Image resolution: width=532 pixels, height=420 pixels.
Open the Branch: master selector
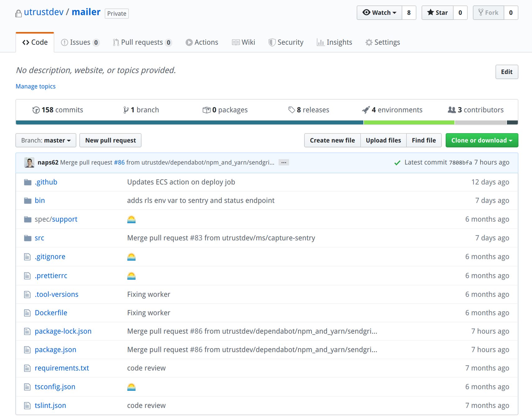coord(46,140)
